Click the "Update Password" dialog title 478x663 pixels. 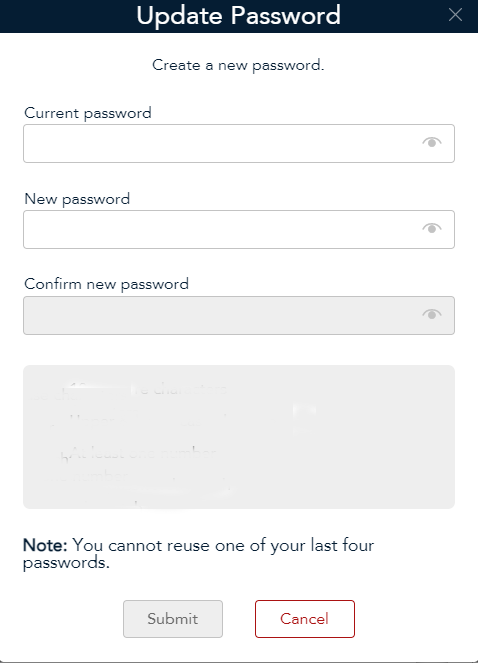pos(239,16)
